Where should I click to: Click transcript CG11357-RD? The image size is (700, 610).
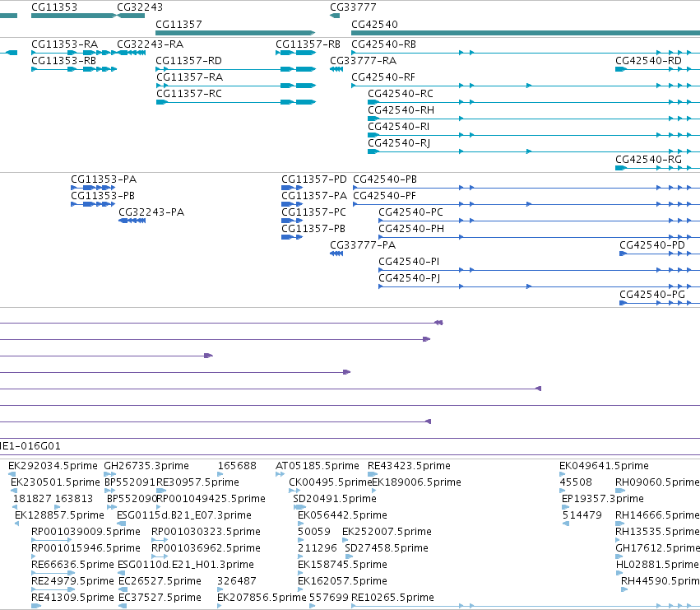[188, 61]
